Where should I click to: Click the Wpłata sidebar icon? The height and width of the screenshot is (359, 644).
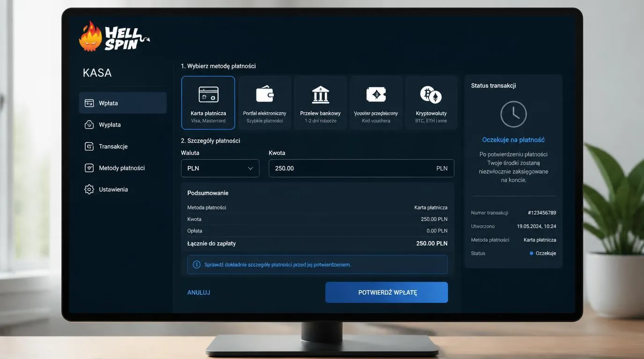(89, 103)
